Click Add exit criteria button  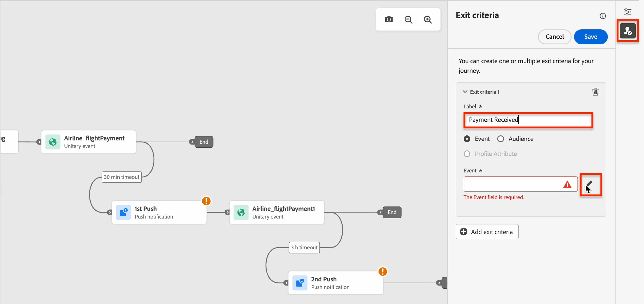point(487,232)
